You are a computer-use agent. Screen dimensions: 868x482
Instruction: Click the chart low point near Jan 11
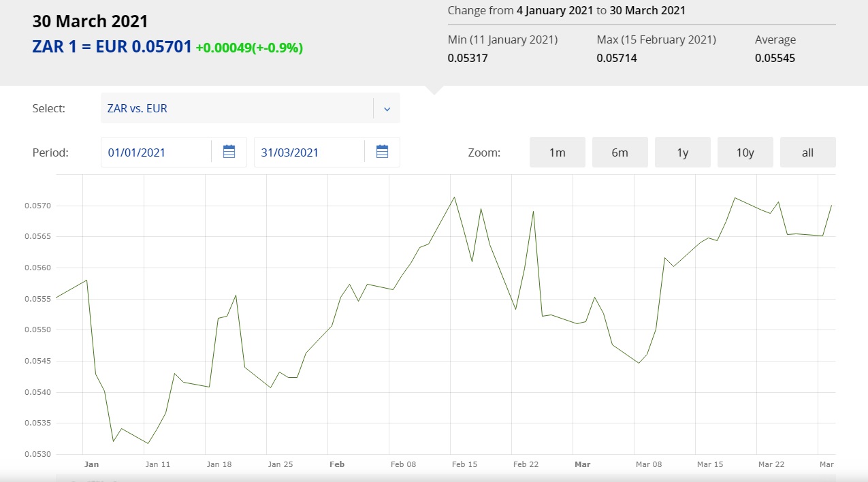148,443
